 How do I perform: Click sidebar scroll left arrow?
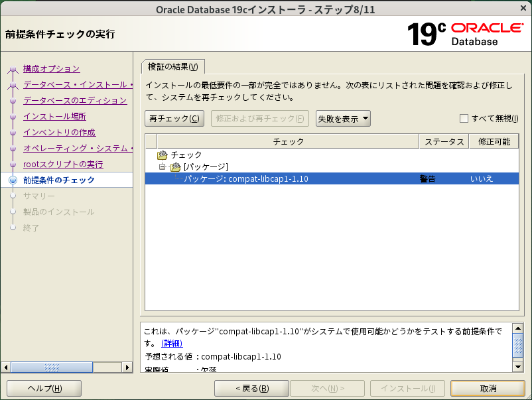point(6,367)
